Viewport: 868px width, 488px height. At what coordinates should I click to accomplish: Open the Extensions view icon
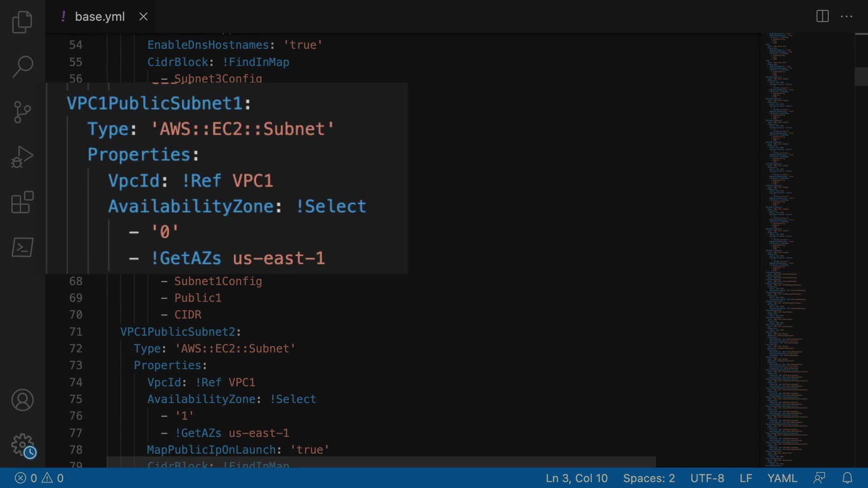(22, 202)
